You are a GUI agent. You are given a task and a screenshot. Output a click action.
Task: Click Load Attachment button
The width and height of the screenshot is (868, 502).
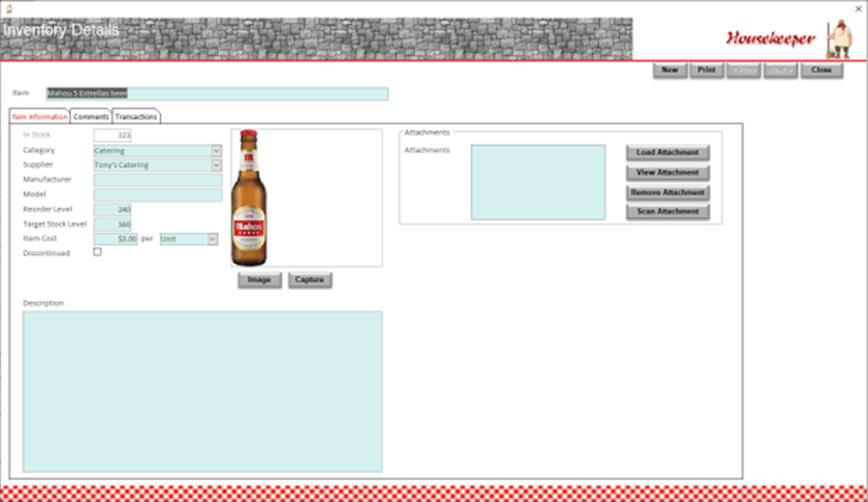[x=667, y=153]
